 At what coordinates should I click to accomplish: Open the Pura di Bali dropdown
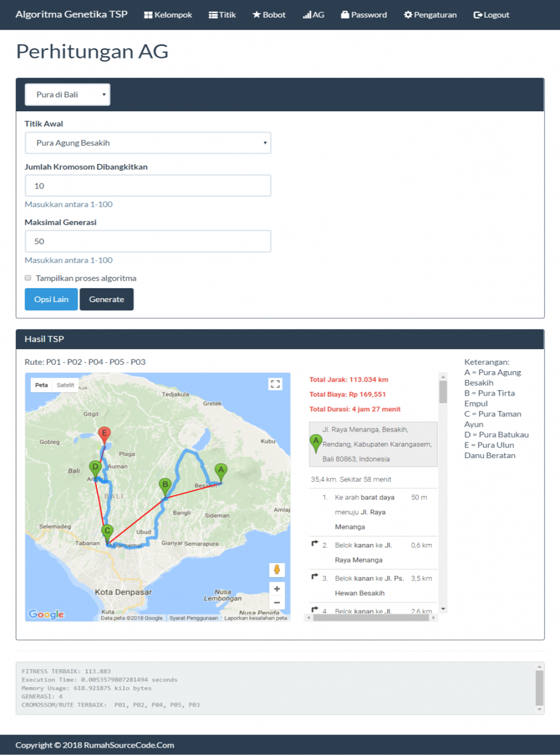pos(67,94)
